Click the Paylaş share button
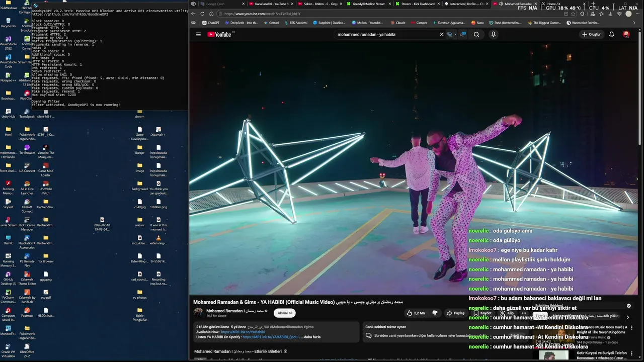 (x=455, y=313)
